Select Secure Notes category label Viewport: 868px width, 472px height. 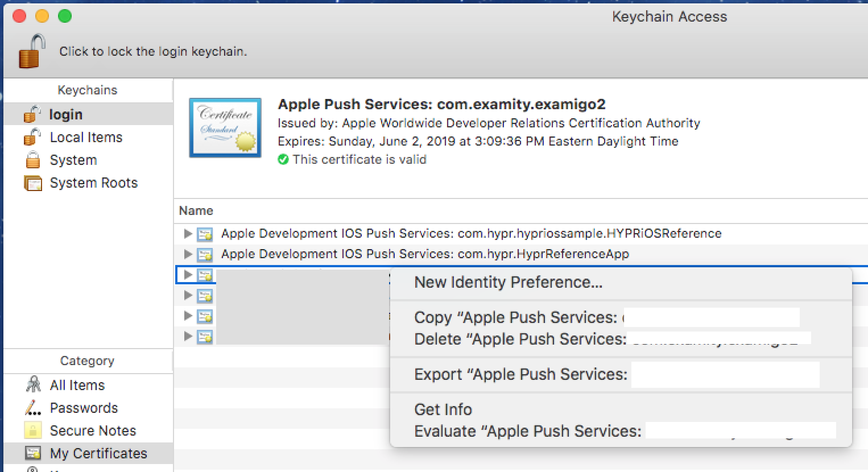[93, 430]
